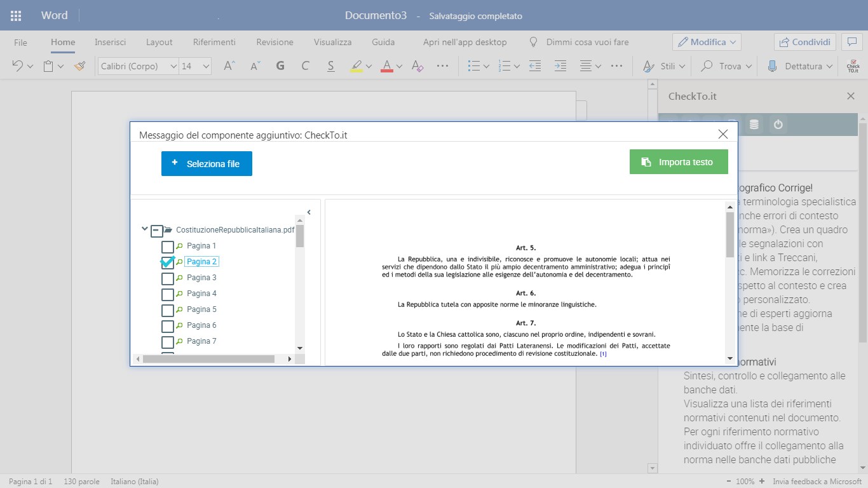
Task: Check the Pagina 4 checkbox
Action: (168, 294)
